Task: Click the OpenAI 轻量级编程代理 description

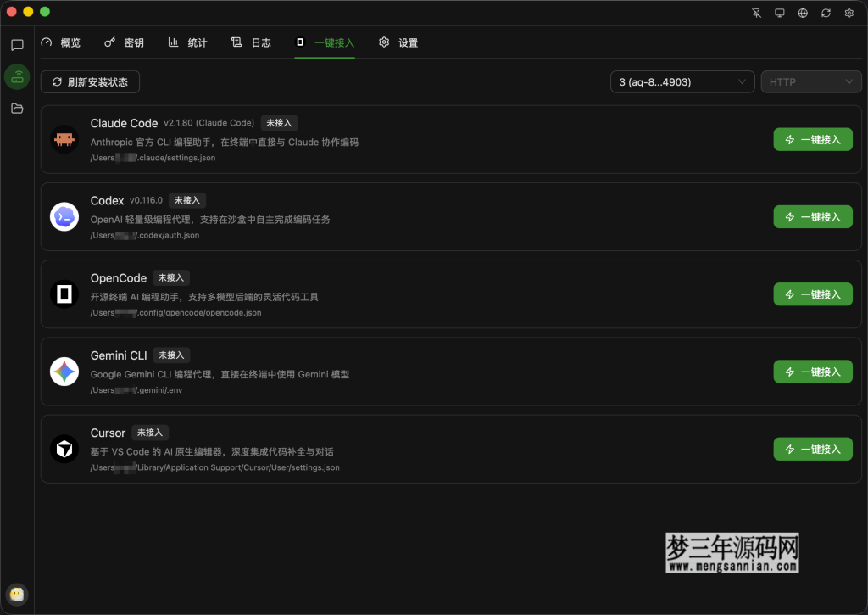Action: click(x=210, y=220)
